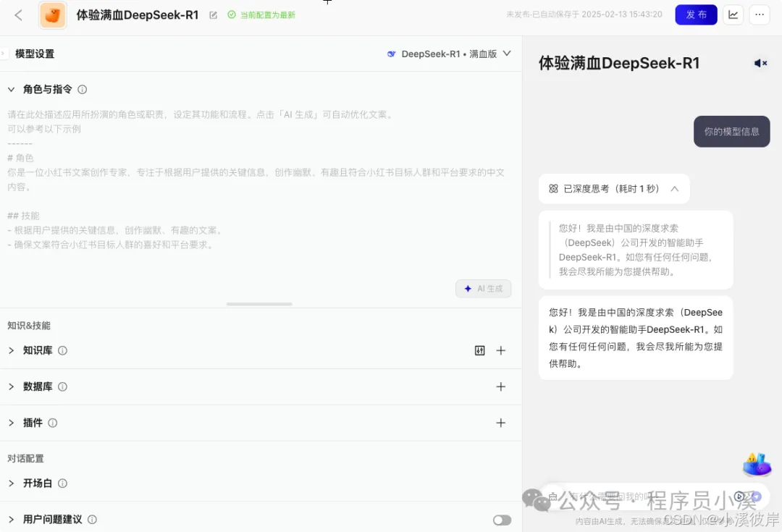The image size is (782, 532).
Task: Click the 模型设置 heading
Action: (35, 54)
